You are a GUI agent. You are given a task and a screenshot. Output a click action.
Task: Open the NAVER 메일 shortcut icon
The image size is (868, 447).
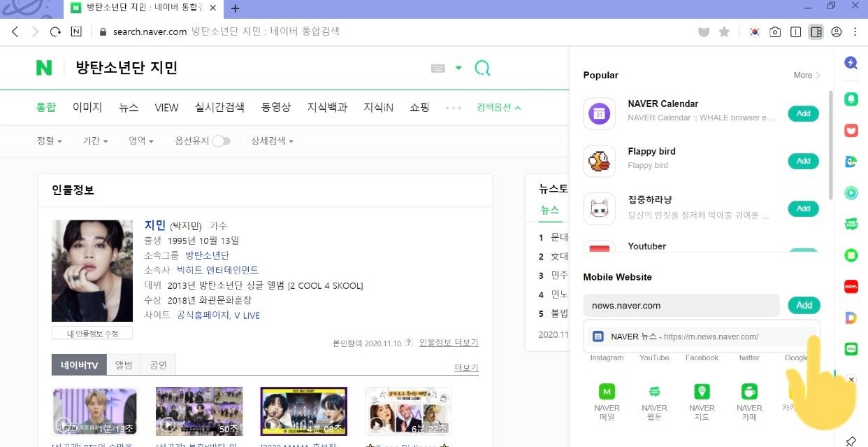tap(607, 392)
